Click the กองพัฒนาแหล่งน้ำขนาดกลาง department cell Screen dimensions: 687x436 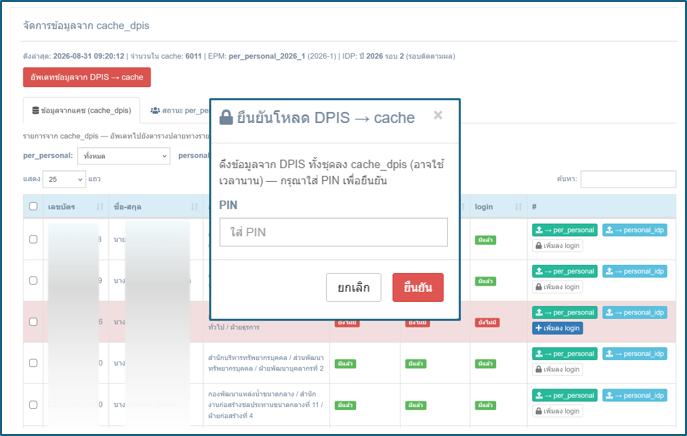click(x=266, y=404)
